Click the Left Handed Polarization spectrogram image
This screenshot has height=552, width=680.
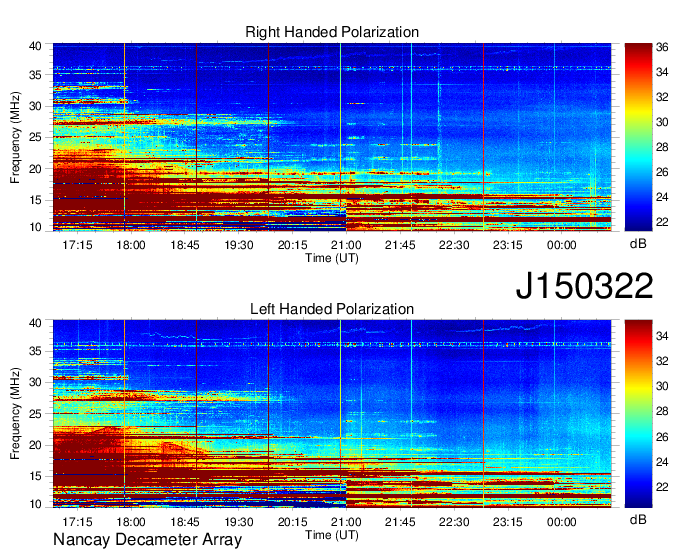coord(332,414)
